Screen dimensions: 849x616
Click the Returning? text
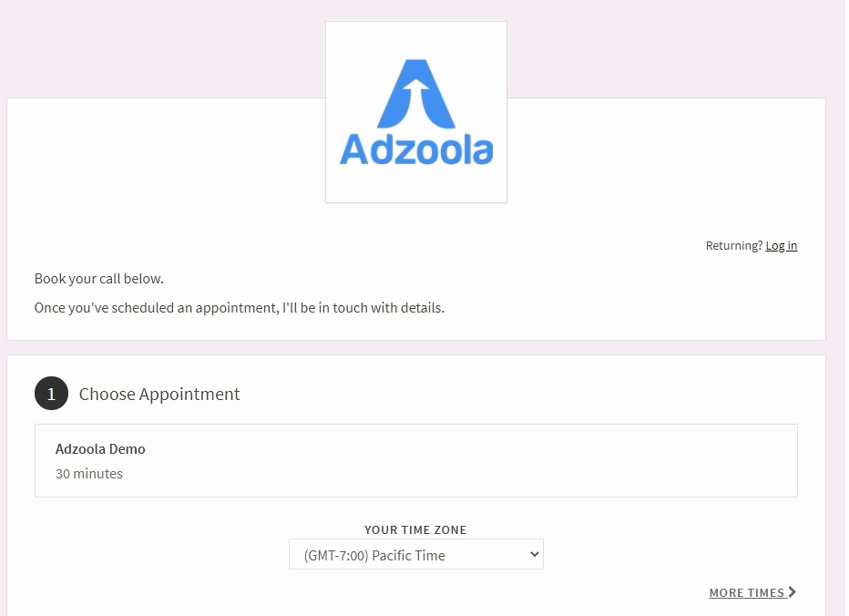(x=733, y=246)
